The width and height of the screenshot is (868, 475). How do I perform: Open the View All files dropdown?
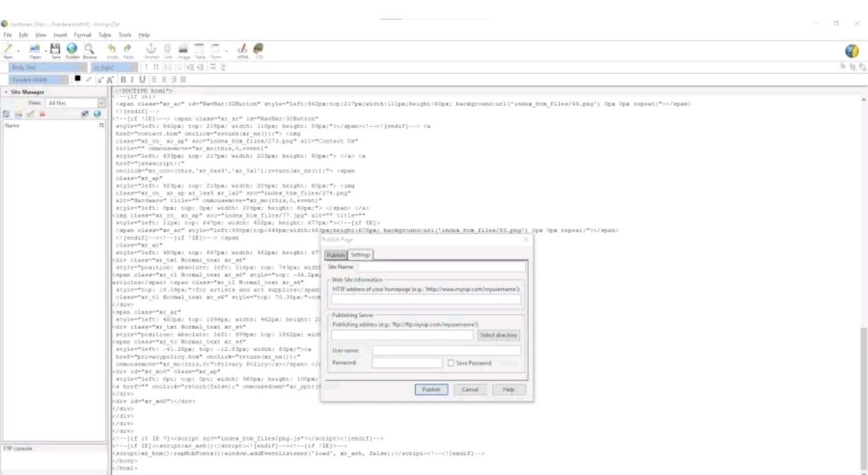click(x=75, y=103)
